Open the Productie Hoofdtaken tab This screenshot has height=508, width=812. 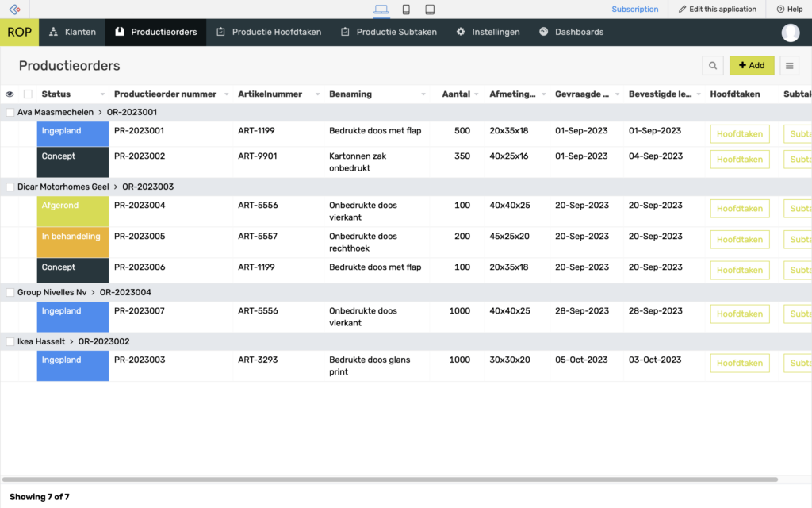(269, 32)
